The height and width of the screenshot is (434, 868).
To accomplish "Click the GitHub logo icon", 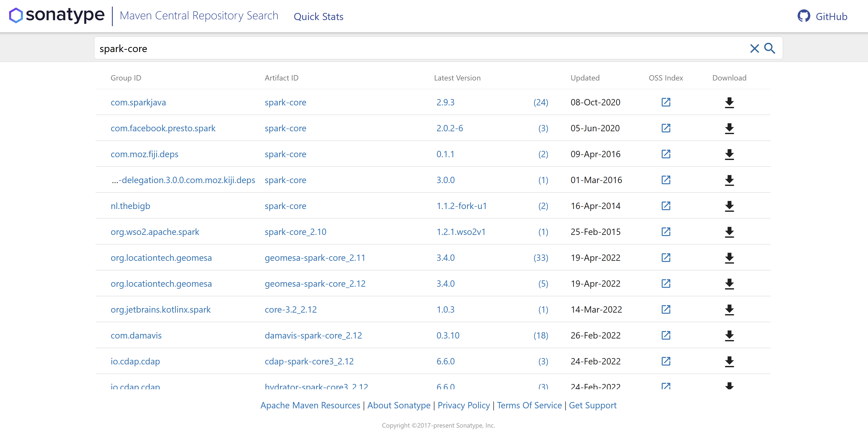I will 804,16.
